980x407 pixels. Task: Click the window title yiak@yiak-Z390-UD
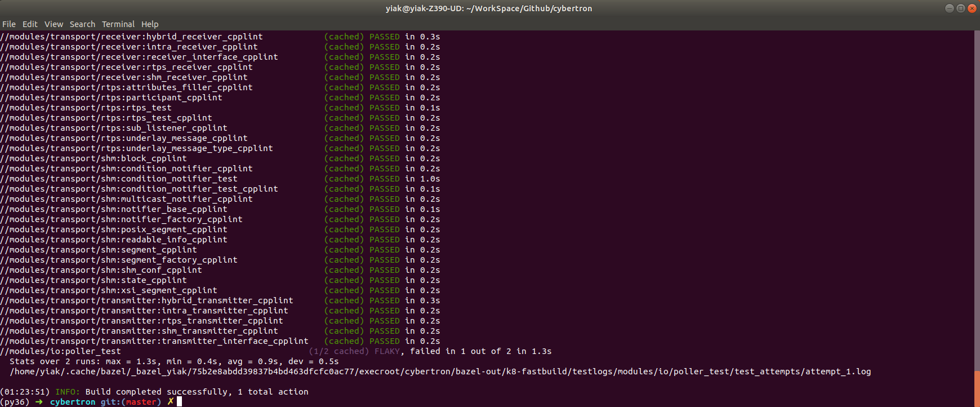489,8
